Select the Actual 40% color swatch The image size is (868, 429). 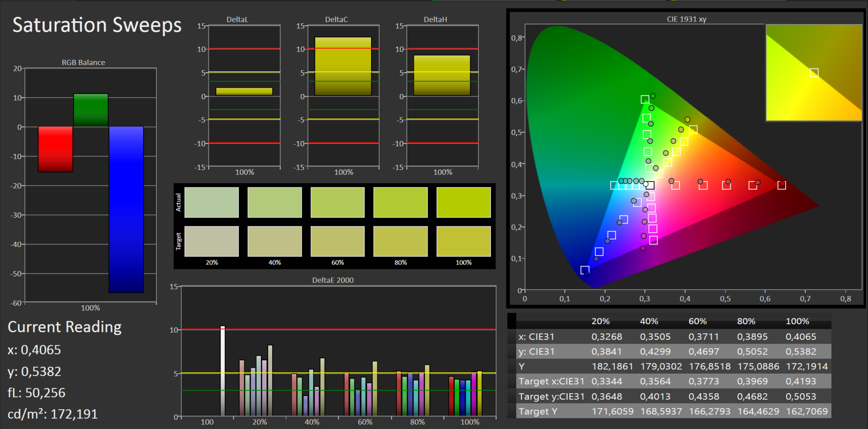pyautogui.click(x=274, y=202)
